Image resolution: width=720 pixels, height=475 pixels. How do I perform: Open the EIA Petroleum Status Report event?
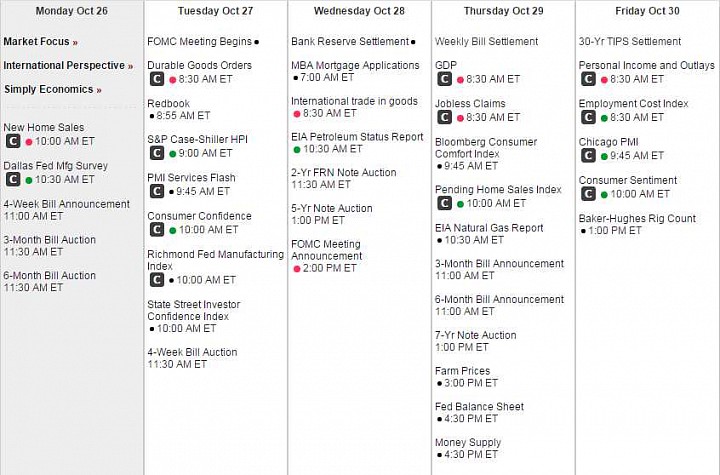[x=357, y=137]
